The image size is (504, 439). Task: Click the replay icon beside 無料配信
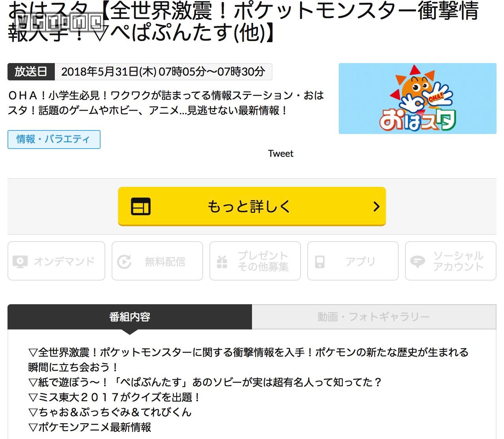pyautogui.click(x=124, y=262)
